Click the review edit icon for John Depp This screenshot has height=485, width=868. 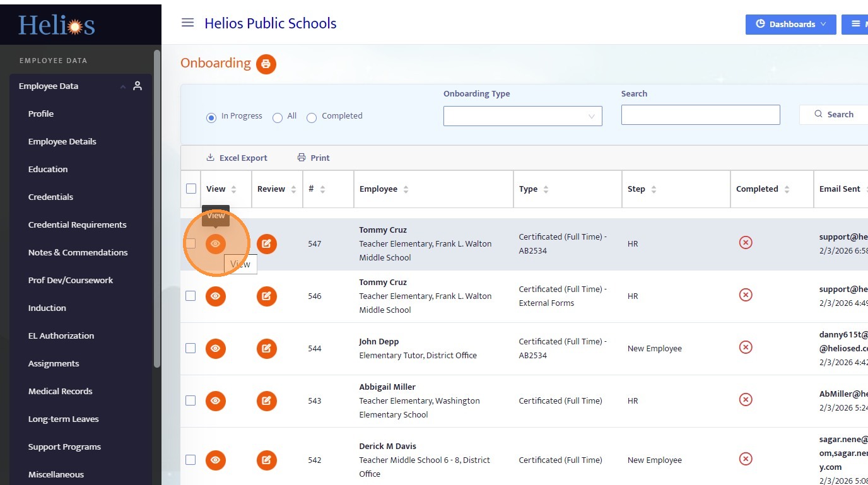click(267, 348)
